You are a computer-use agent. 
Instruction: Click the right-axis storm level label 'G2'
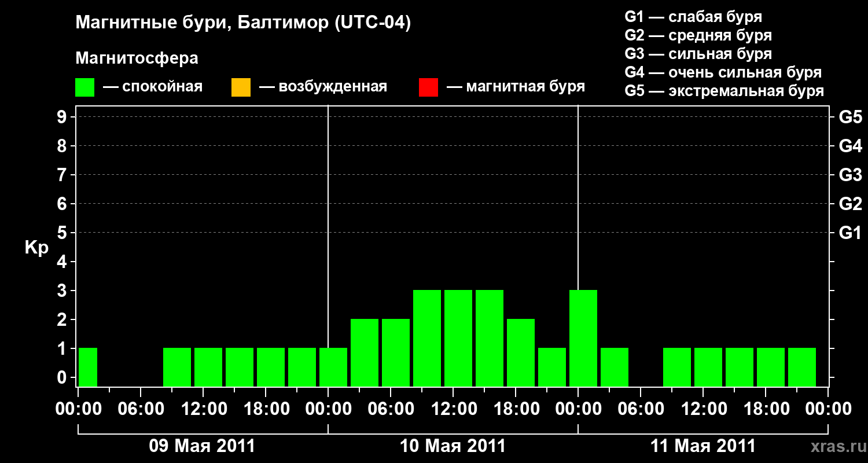(x=850, y=204)
